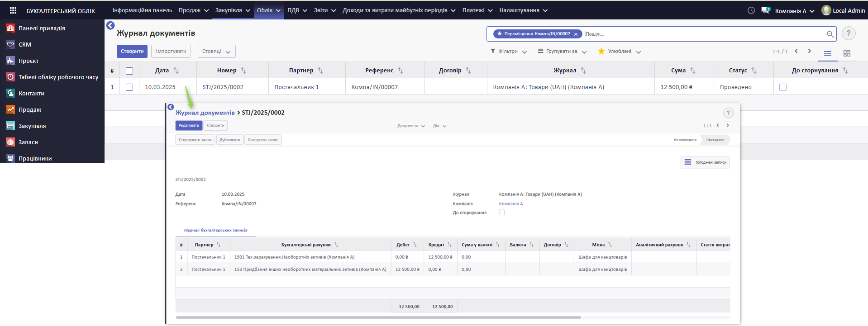This screenshot has height=326, width=868.
Task: Click the Імпортувати button
Action: (x=171, y=51)
